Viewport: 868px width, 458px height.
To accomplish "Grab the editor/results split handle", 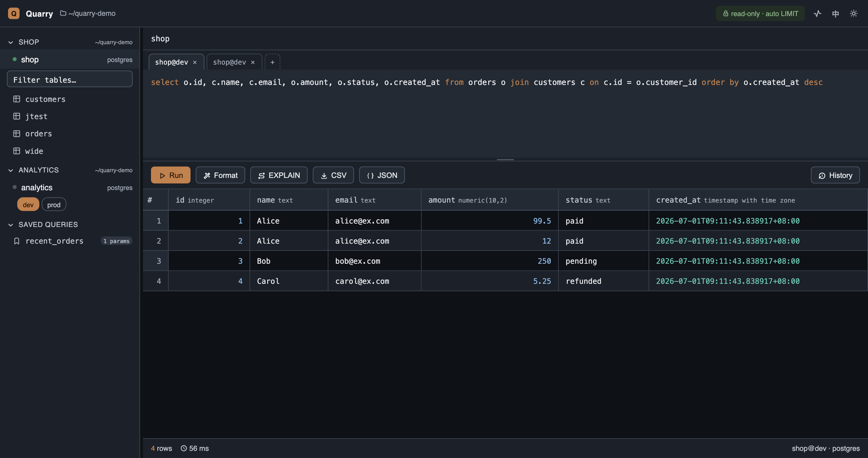I will 505,160.
